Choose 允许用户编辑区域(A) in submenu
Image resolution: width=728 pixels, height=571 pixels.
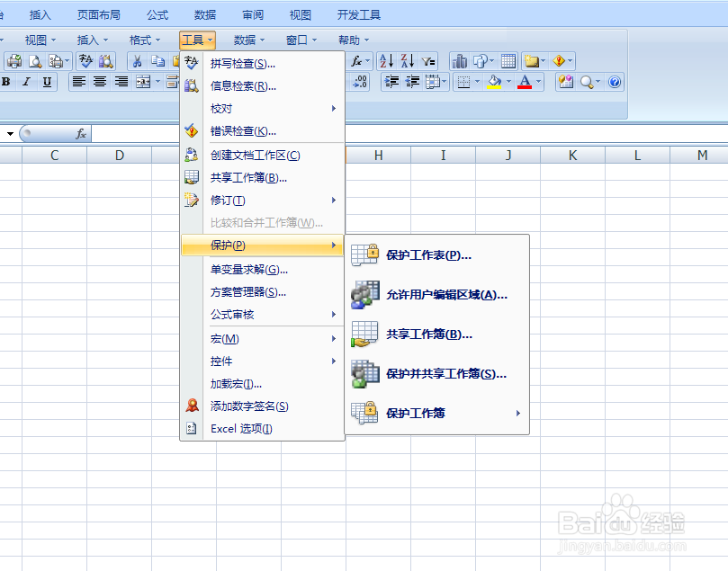pyautogui.click(x=436, y=295)
